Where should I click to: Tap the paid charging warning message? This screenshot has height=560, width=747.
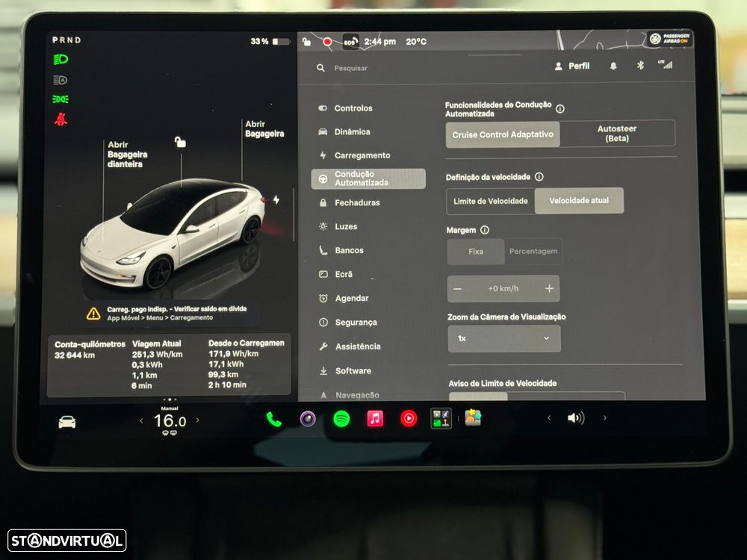pyautogui.click(x=167, y=314)
